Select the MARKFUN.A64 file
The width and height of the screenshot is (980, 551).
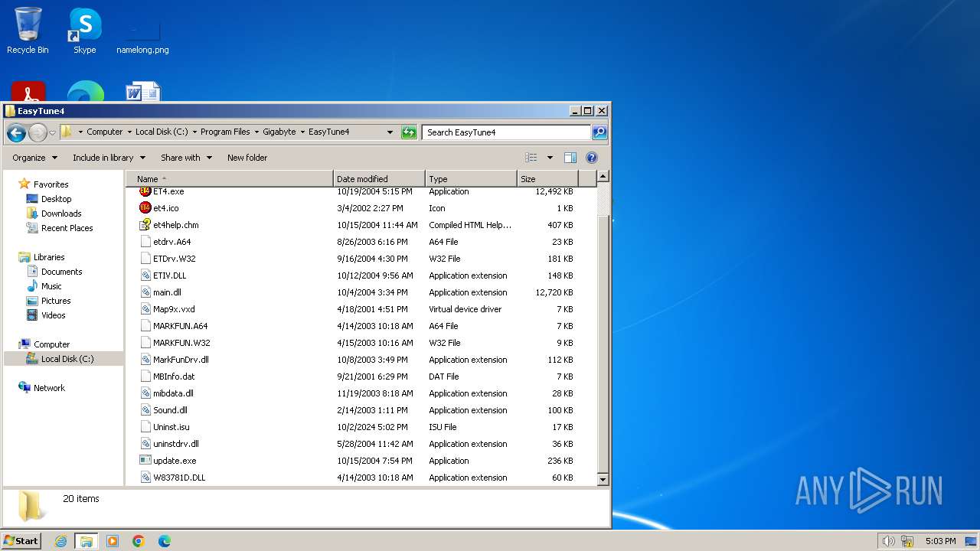tap(180, 326)
